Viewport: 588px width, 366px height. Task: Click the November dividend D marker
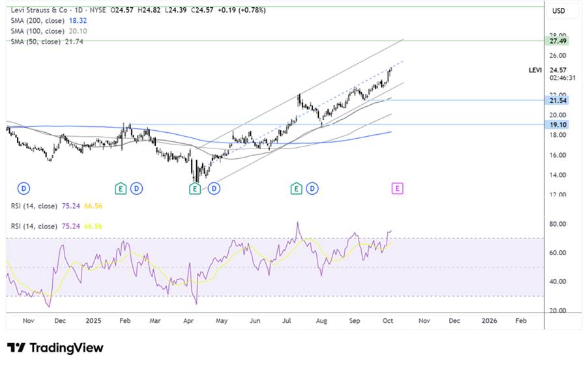23,188
